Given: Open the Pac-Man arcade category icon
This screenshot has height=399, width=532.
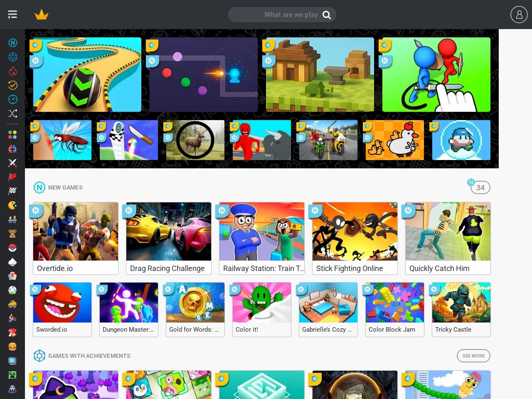Looking at the screenshot, I should click(12, 205).
